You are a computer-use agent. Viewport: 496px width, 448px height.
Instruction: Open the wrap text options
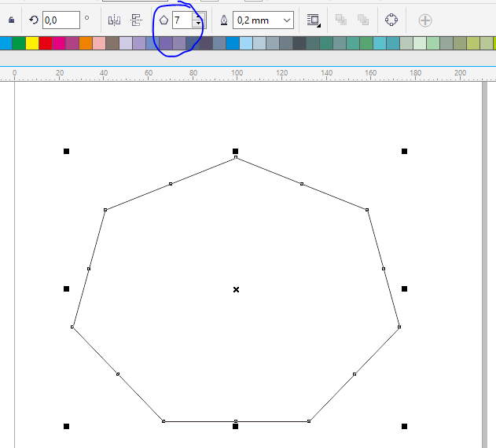(314, 20)
